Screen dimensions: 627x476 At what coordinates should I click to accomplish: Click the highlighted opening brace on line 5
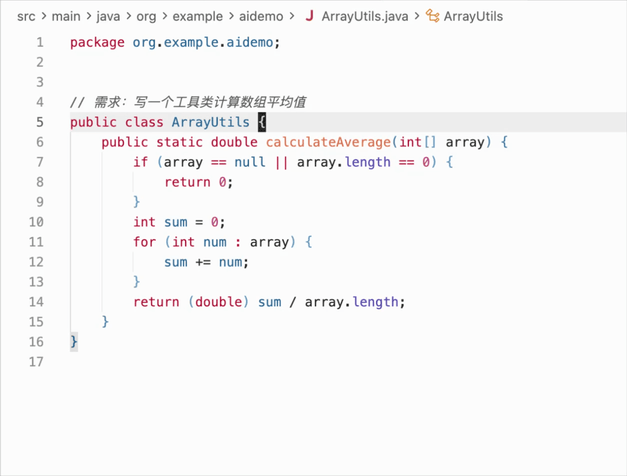(262, 122)
